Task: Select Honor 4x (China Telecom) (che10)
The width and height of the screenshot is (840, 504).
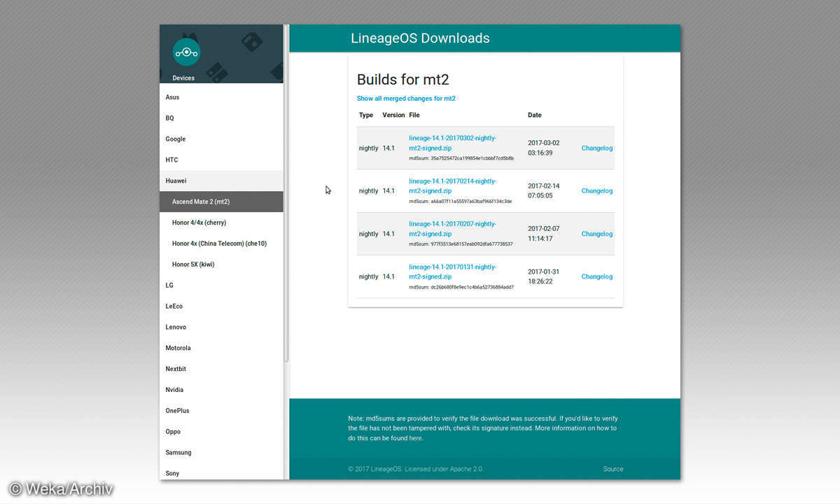Action: (221, 244)
